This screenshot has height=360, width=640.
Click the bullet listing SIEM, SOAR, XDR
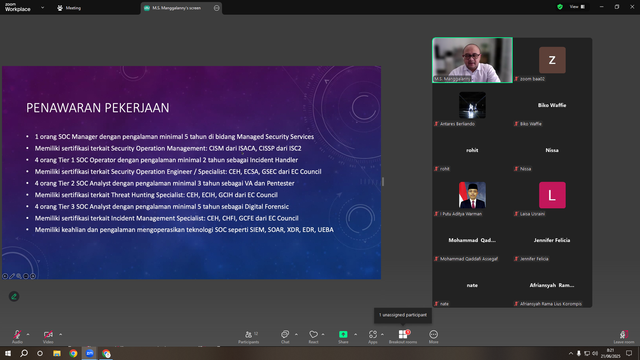click(184, 230)
